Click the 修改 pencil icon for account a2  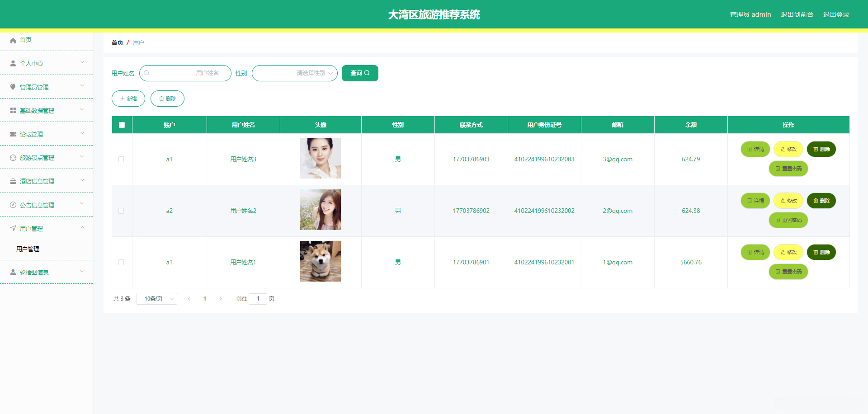click(x=783, y=201)
